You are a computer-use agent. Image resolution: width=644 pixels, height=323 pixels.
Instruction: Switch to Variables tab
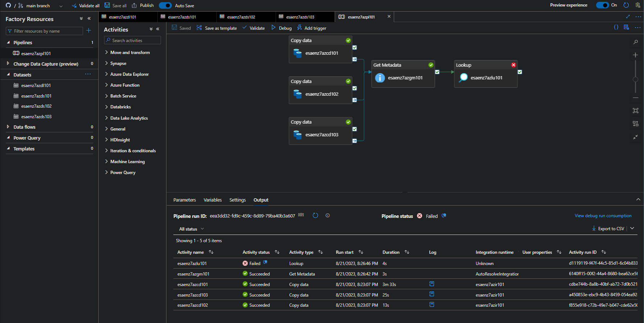click(x=212, y=200)
